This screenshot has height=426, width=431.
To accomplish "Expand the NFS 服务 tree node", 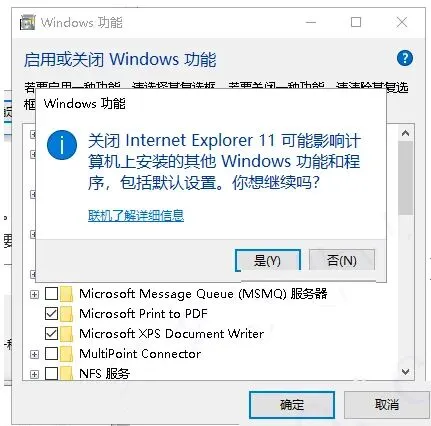I will (34, 374).
